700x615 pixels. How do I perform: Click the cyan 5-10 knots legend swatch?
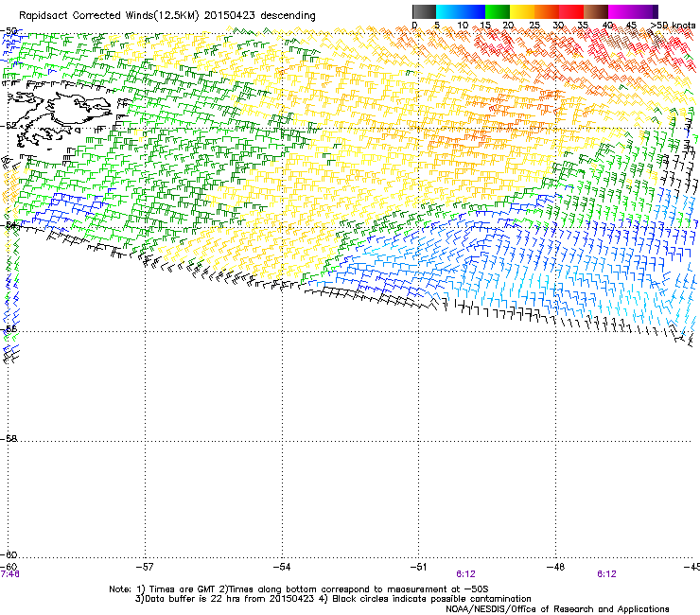(448, 11)
